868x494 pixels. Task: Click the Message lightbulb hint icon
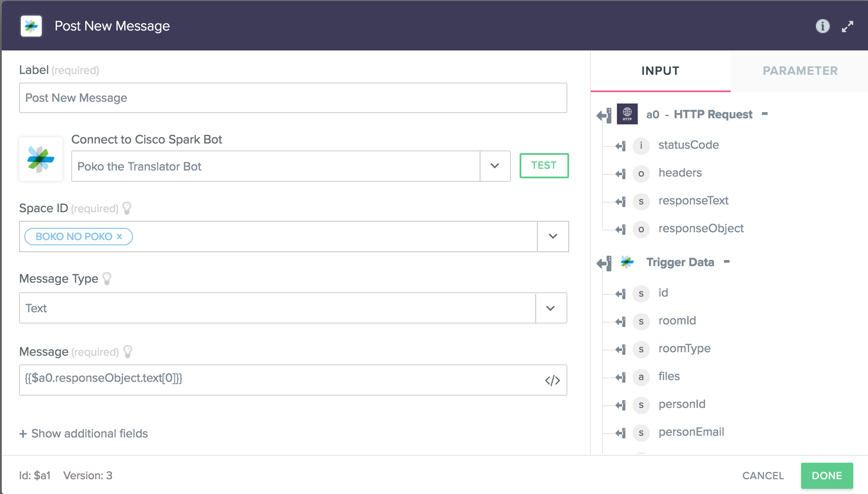click(128, 351)
